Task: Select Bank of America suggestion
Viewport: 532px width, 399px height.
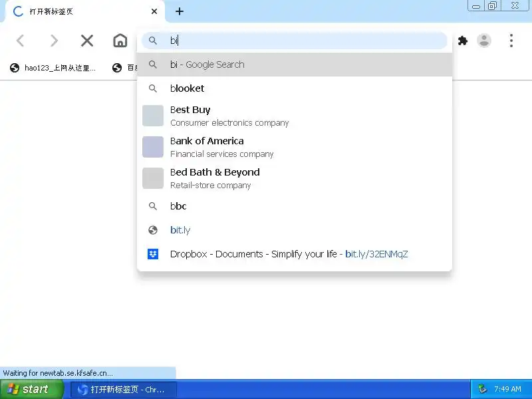Action: 294,147
